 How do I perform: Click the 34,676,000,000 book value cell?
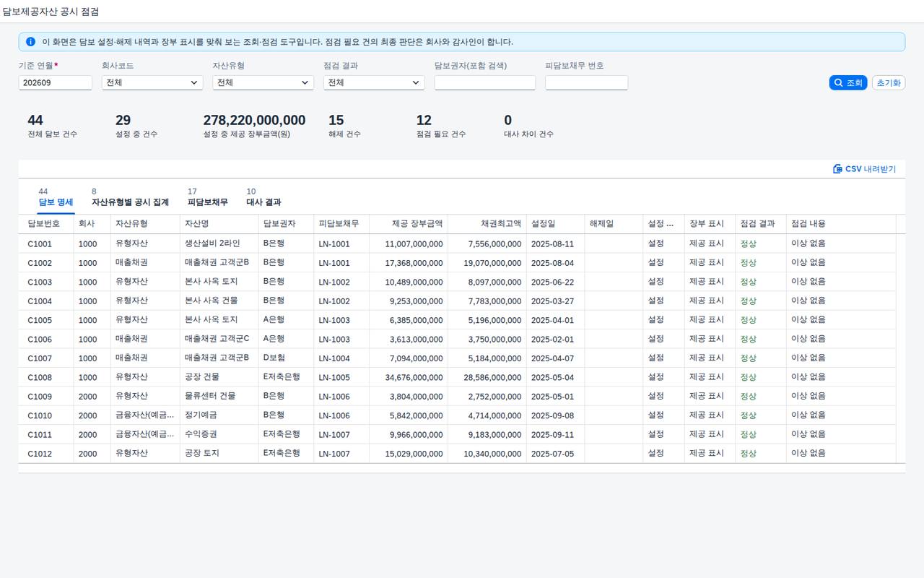pyautogui.click(x=409, y=377)
